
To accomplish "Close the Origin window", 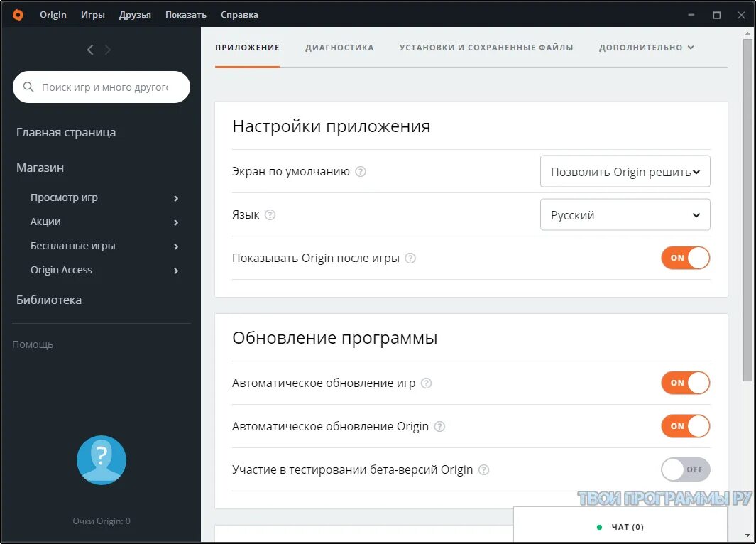I will [x=742, y=15].
